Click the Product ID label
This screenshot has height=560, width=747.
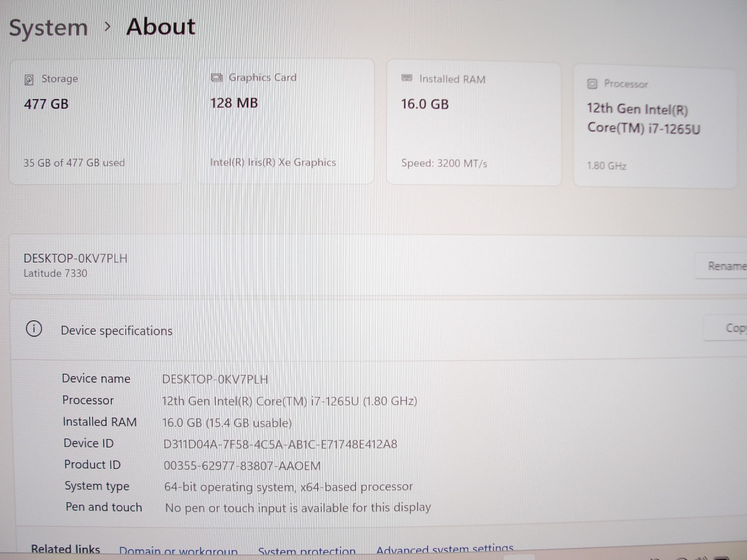coord(92,465)
